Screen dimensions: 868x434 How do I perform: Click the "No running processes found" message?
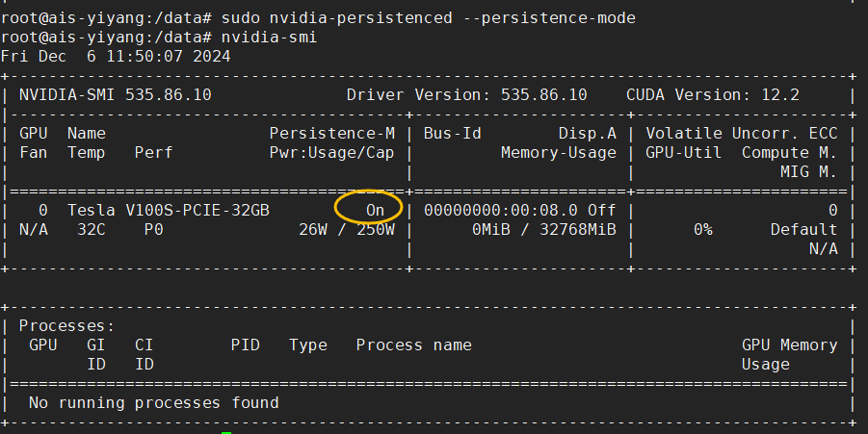[x=153, y=402]
